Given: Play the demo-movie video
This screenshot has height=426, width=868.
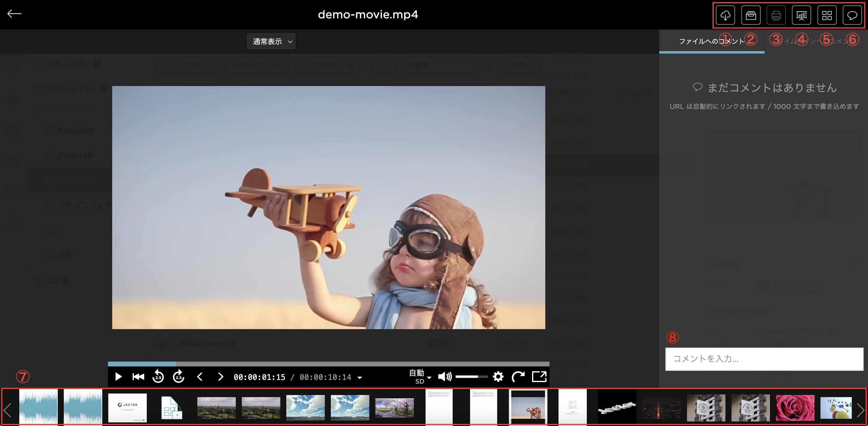Looking at the screenshot, I should click(118, 376).
